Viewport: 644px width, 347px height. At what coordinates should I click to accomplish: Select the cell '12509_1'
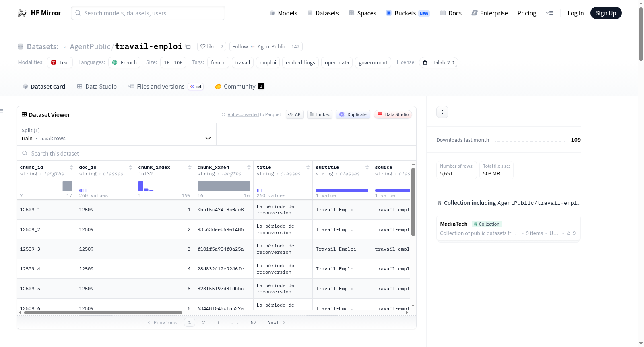pos(46,210)
